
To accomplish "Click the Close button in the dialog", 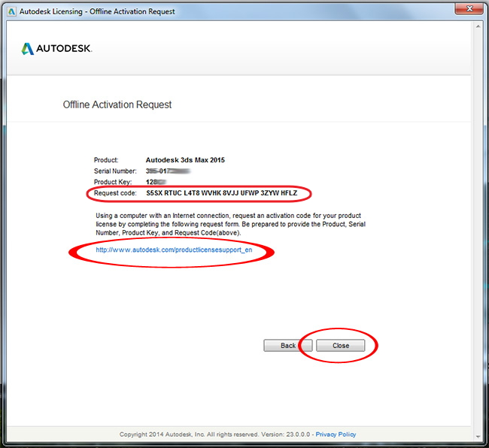I will (x=340, y=346).
